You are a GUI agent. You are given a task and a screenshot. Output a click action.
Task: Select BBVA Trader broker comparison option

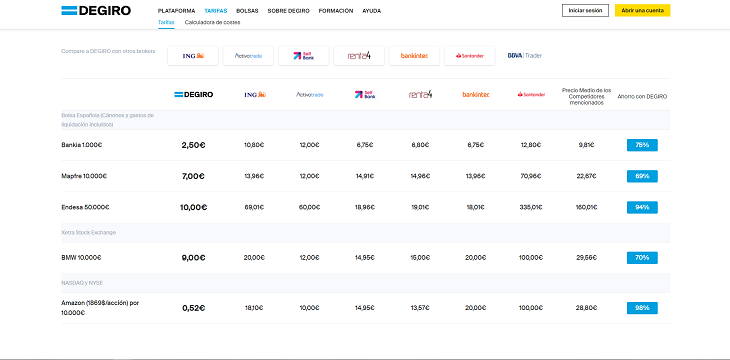[x=525, y=55]
